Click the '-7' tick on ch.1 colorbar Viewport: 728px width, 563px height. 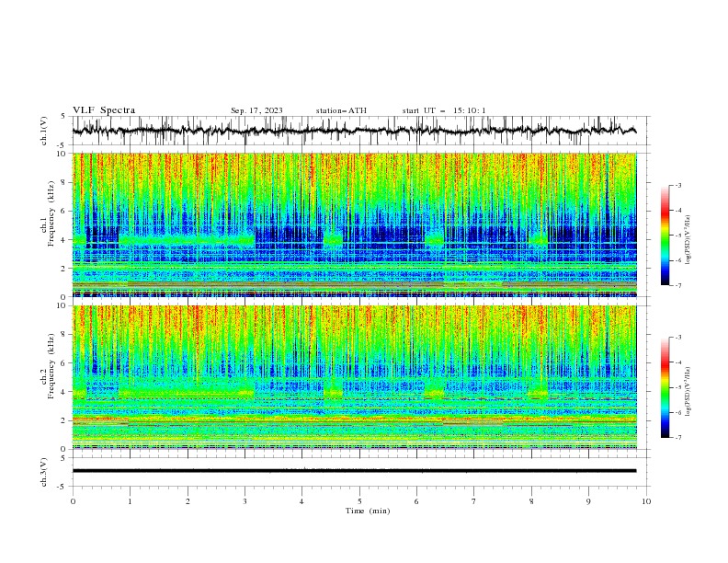coord(677,285)
